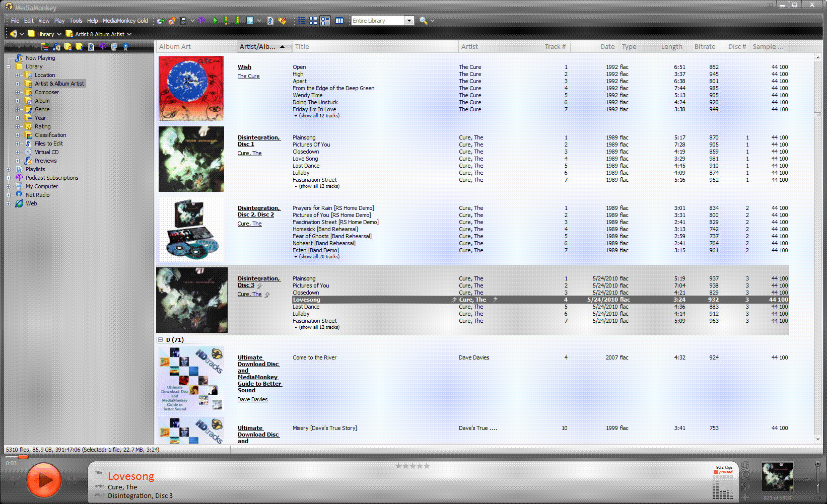Open the Tools menu
This screenshot has width=827, height=504.
click(76, 21)
